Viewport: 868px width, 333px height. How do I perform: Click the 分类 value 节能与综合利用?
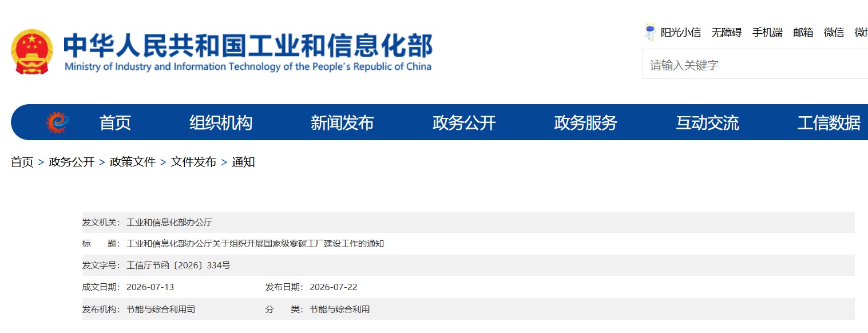pyautogui.click(x=340, y=309)
